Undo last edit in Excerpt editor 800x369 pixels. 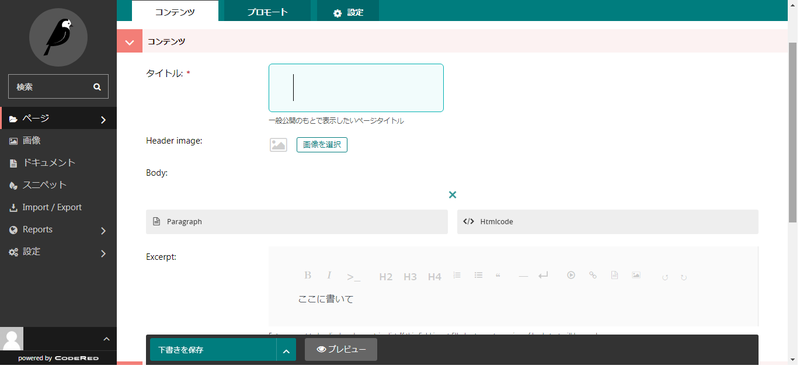[x=665, y=278]
